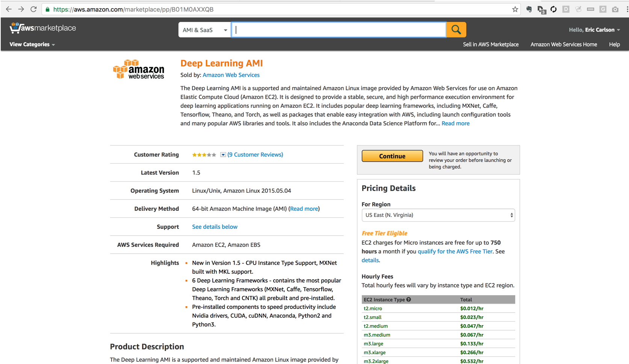The image size is (629, 364).
Task: Go forward in browser history
Action: (x=21, y=9)
